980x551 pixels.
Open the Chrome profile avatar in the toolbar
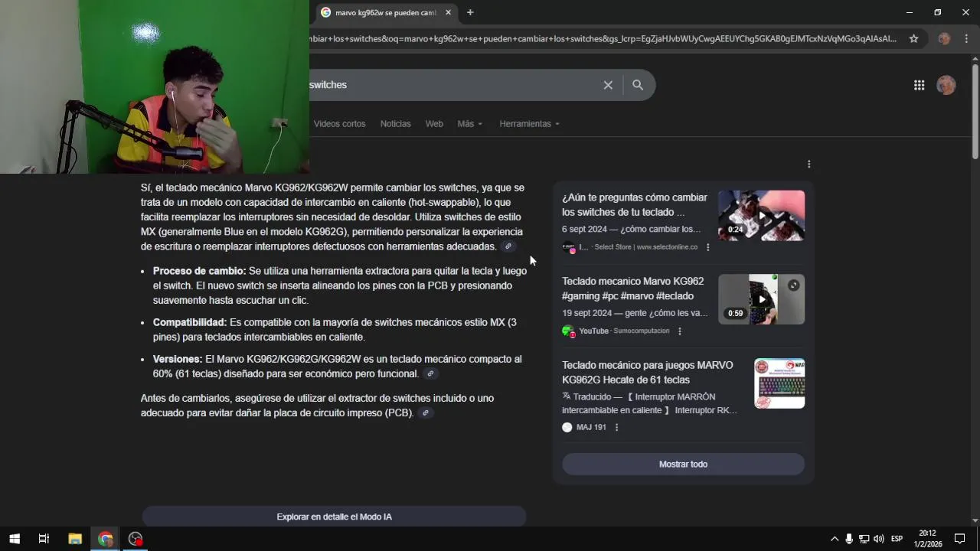tap(944, 38)
